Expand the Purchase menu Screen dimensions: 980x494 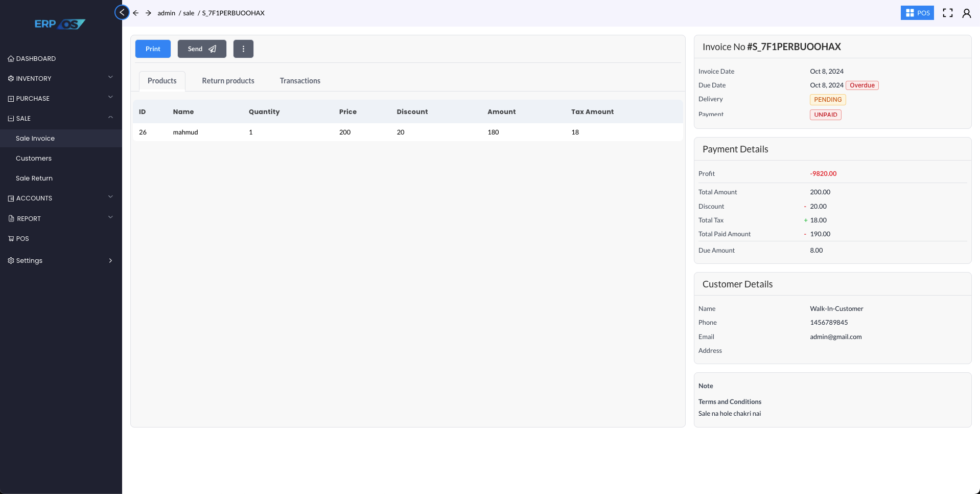tap(32, 98)
